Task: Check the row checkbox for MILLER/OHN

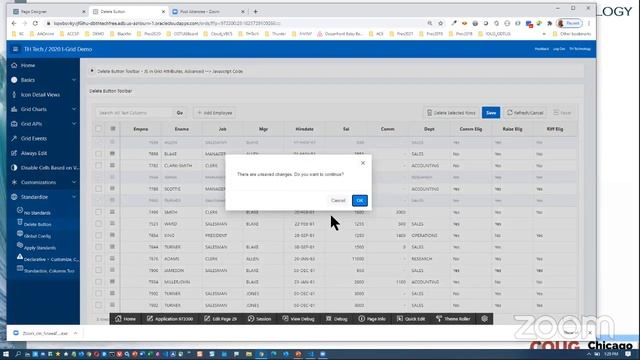Action: pyautogui.click(x=98, y=282)
